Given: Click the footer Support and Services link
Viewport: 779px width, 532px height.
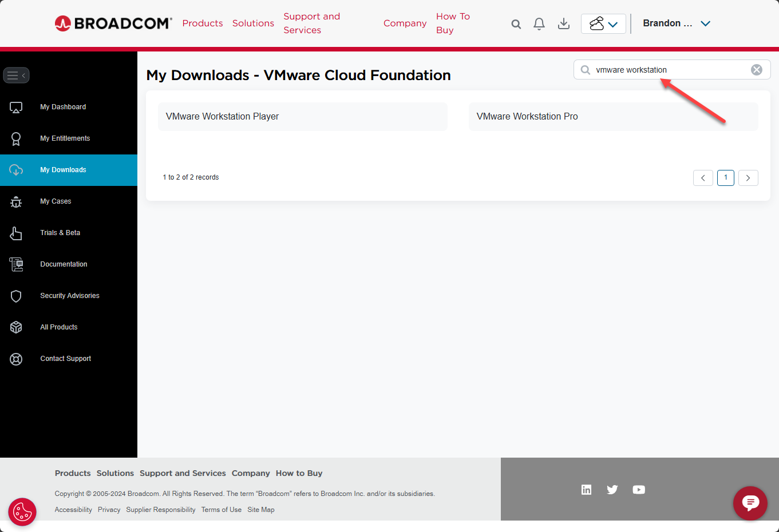Looking at the screenshot, I should [183, 473].
